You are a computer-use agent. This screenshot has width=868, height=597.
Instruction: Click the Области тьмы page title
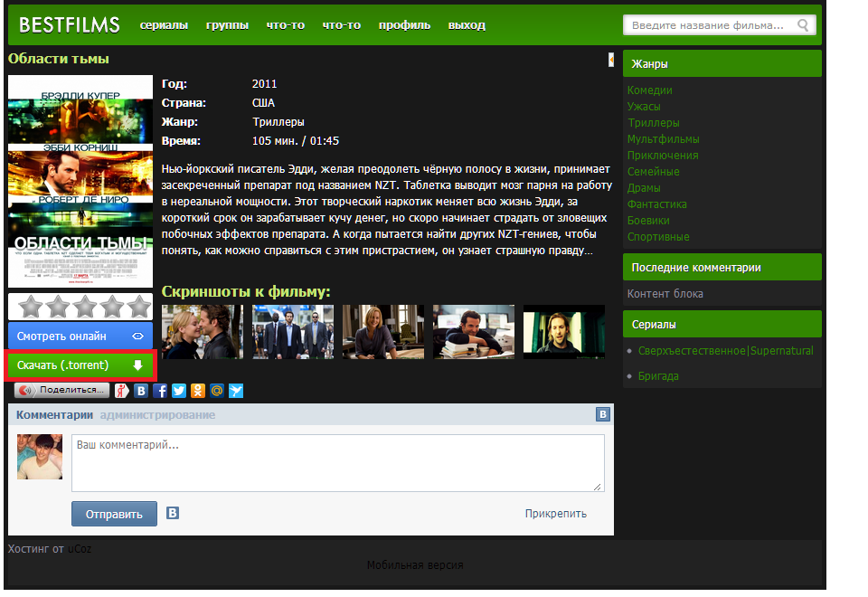tap(58, 59)
